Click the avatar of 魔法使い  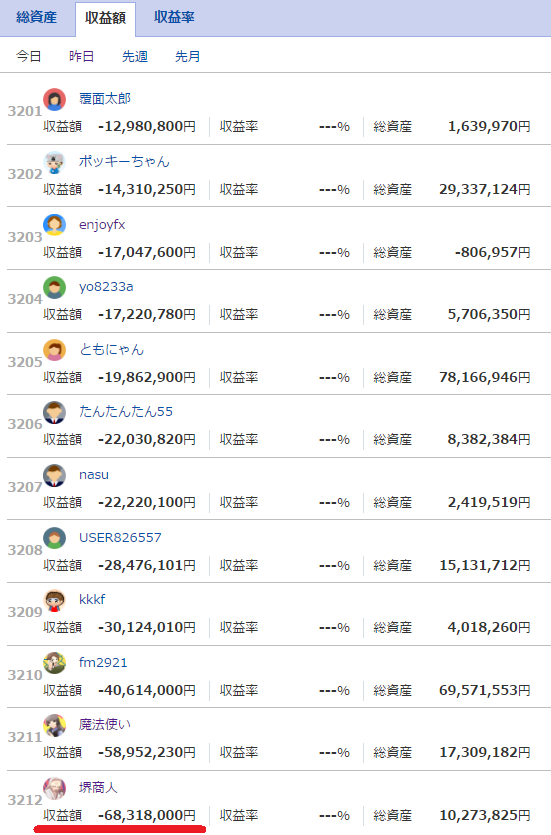tap(54, 726)
